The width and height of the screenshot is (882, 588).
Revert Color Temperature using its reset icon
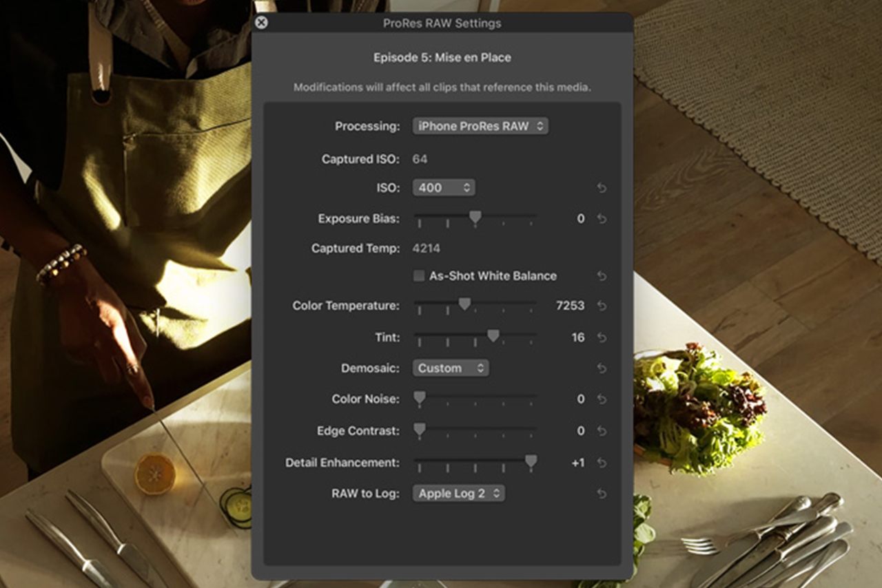click(x=602, y=306)
